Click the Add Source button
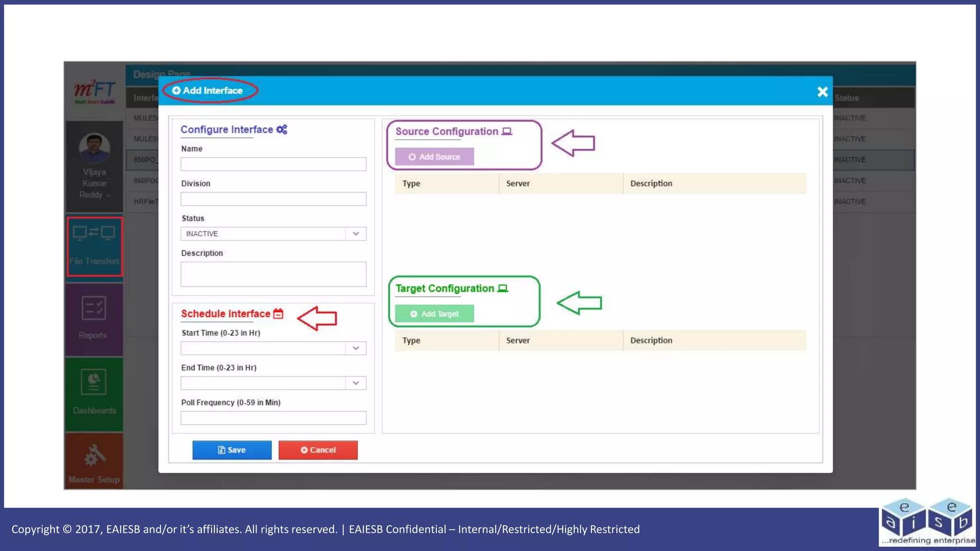The image size is (980, 551). (434, 157)
